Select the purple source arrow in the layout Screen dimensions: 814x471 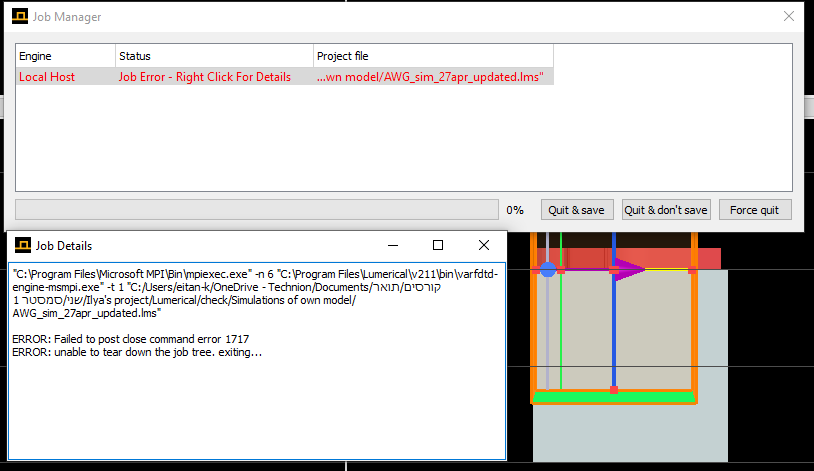(629, 269)
